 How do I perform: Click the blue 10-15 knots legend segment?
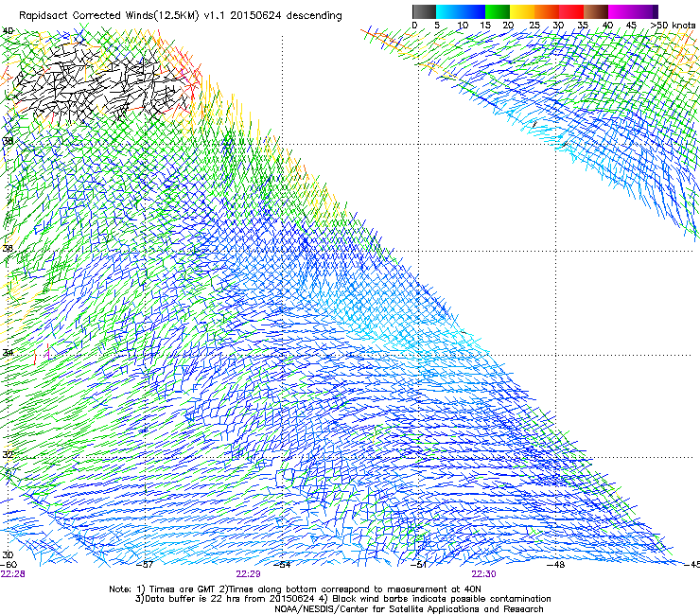click(473, 11)
